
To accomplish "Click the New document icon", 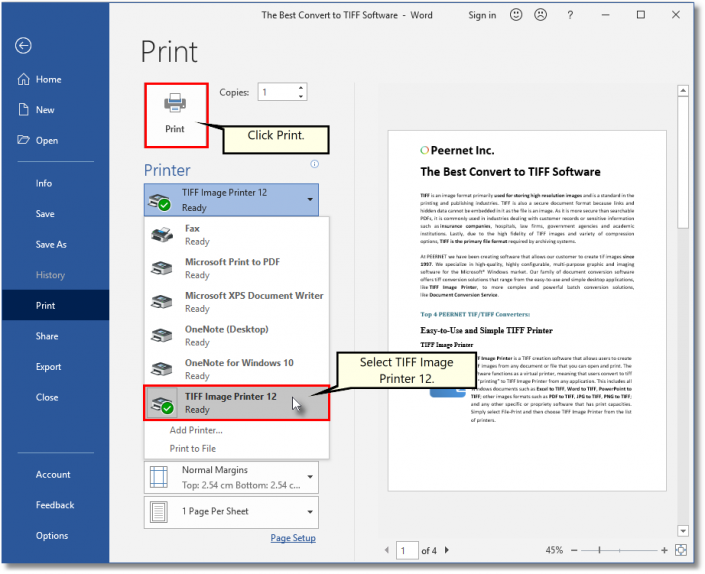I will 23,110.
